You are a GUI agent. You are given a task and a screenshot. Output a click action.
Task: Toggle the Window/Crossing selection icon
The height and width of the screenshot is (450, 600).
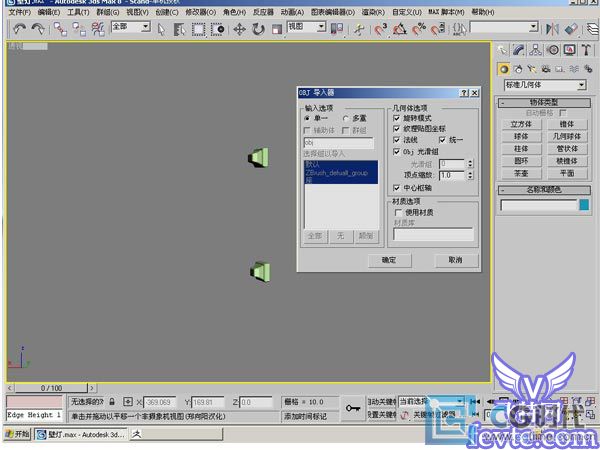point(217,29)
